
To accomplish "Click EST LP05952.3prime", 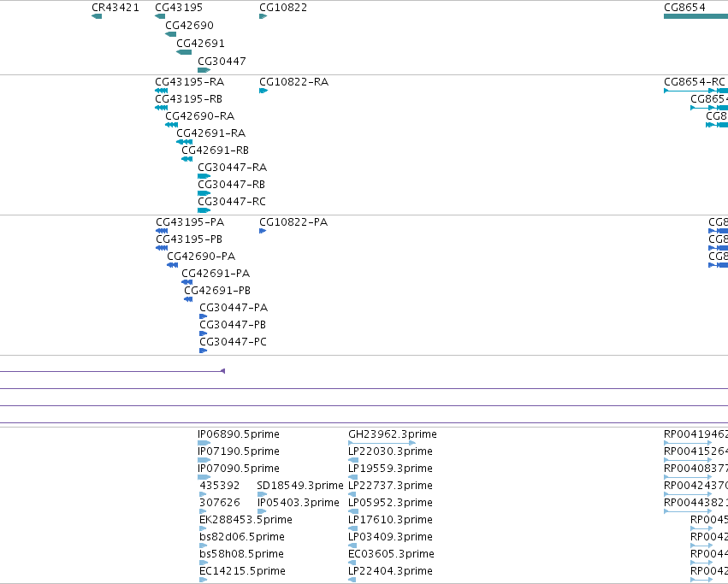I will [x=353, y=511].
